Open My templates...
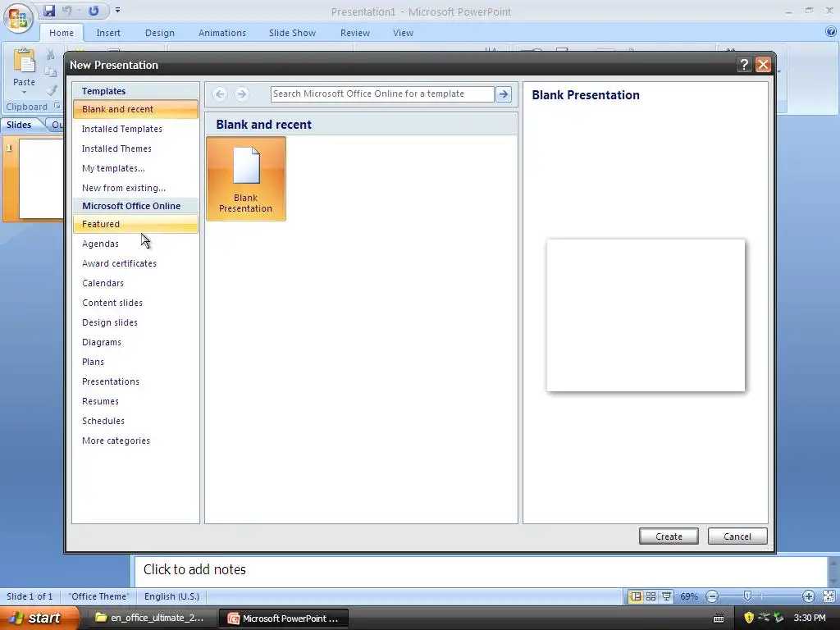This screenshot has height=630, width=840. click(x=135, y=168)
